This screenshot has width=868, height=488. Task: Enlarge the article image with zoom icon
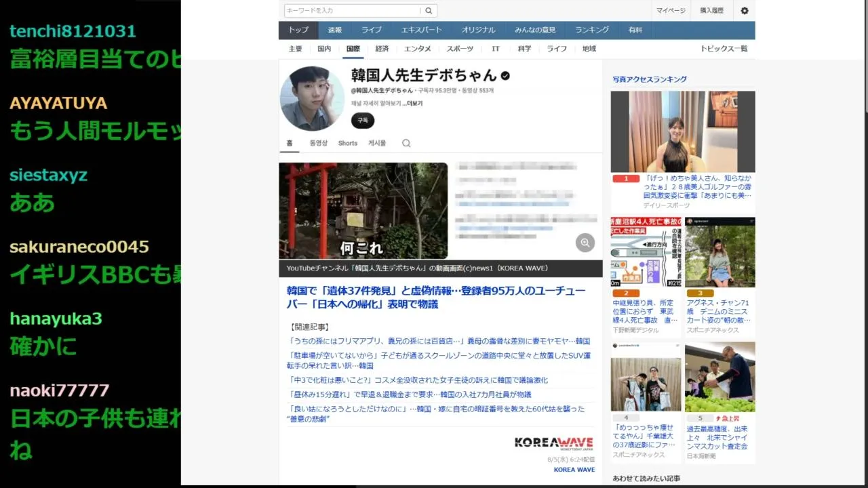point(585,243)
